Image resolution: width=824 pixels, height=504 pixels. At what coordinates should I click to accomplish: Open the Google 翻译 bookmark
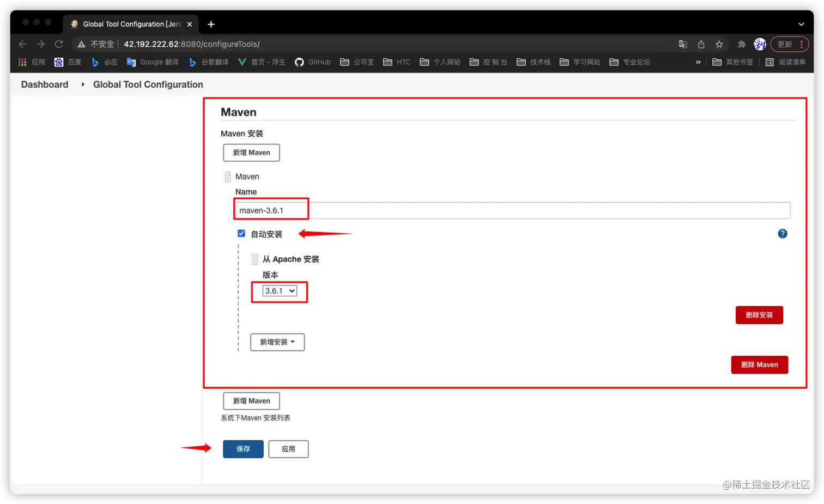[x=153, y=62]
